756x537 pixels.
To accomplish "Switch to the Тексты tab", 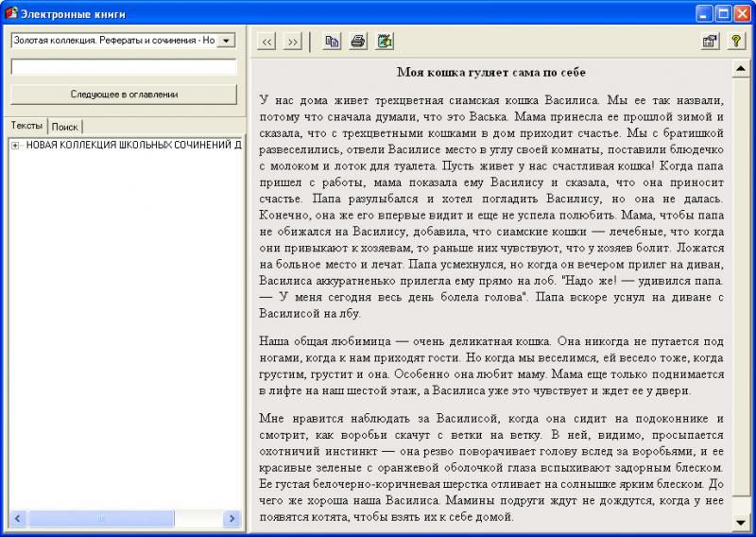I will 26,126.
